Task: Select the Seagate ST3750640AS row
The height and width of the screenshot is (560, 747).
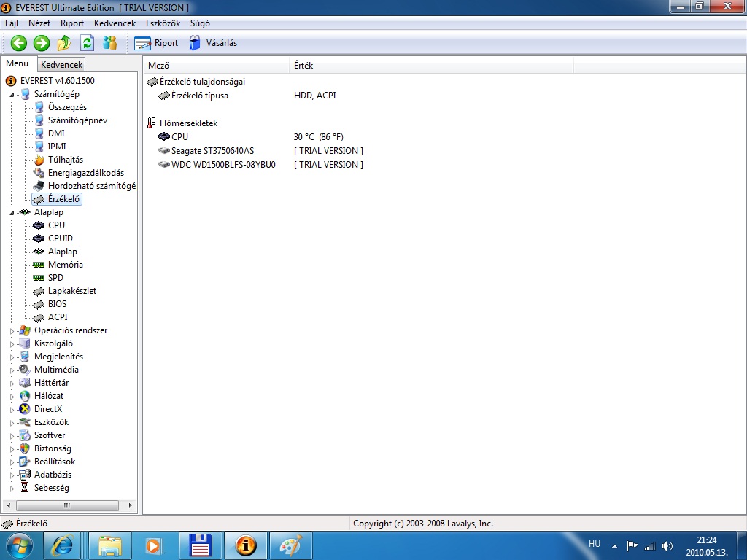Action: 444,151
